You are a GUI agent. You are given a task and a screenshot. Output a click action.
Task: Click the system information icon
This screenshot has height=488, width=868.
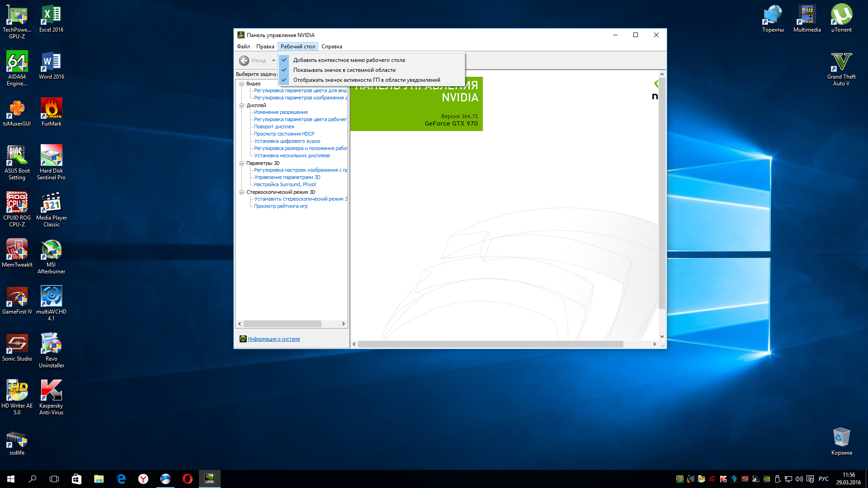243,339
